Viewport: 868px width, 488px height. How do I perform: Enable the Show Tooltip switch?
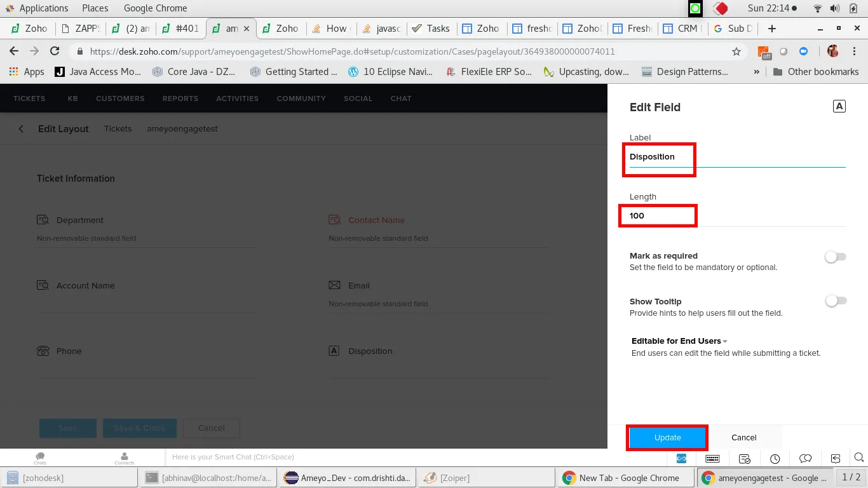coord(836,301)
